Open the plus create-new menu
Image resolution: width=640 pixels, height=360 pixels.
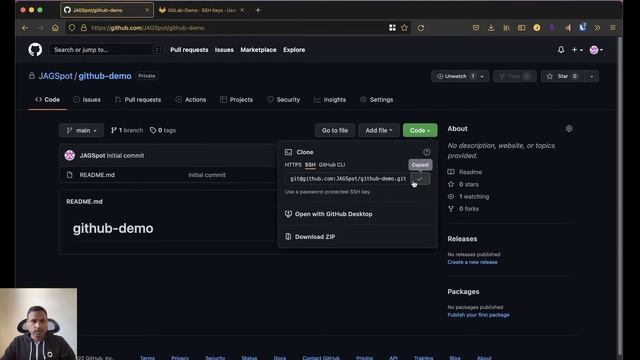pyautogui.click(x=577, y=50)
